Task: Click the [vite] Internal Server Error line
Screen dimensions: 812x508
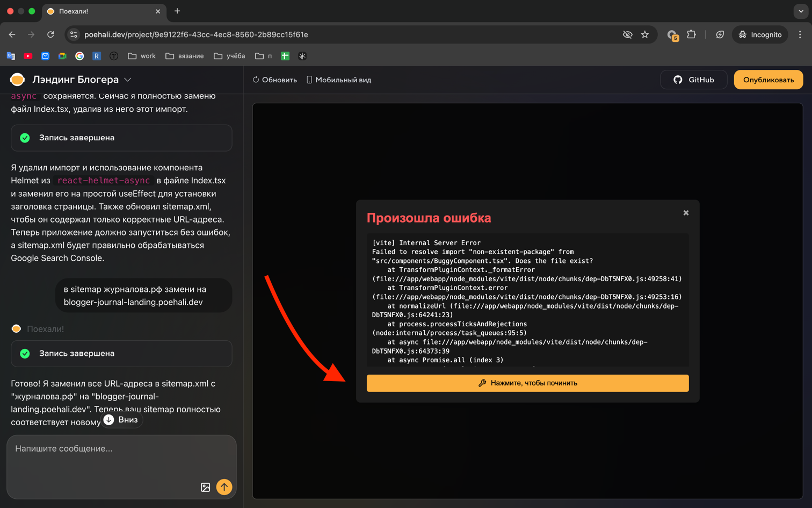Action: (426, 242)
